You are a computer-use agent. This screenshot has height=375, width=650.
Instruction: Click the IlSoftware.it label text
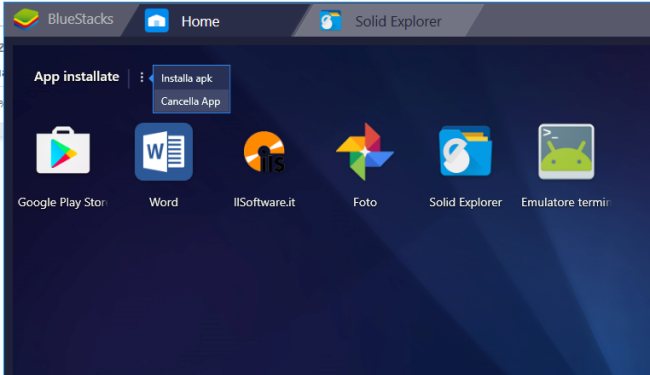[x=264, y=202]
